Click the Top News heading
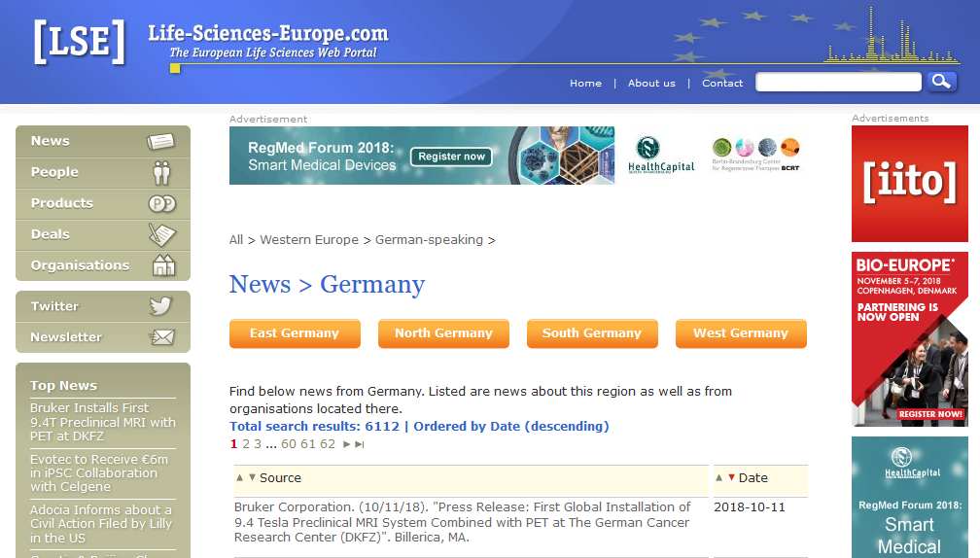Image resolution: width=980 pixels, height=558 pixels. tap(64, 386)
